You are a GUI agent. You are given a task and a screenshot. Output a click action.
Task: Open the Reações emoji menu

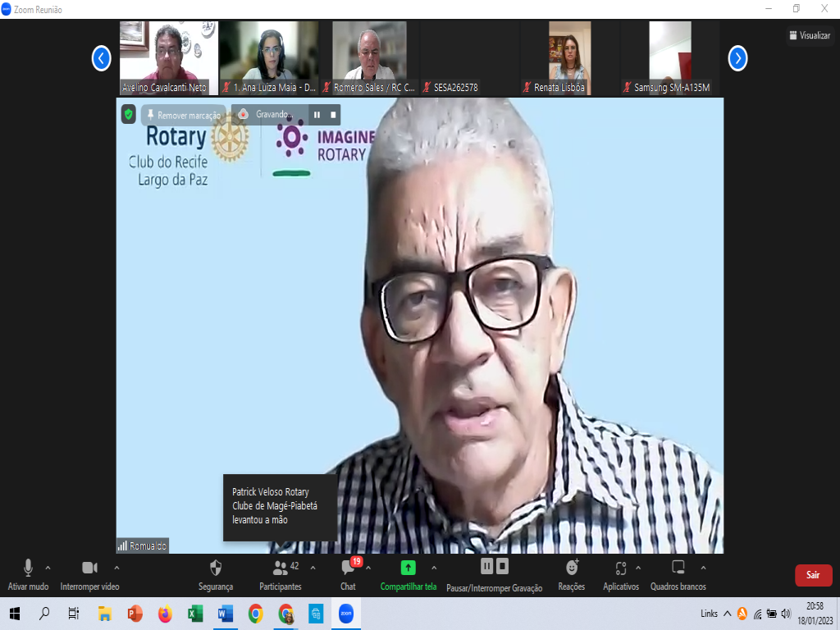click(x=572, y=568)
